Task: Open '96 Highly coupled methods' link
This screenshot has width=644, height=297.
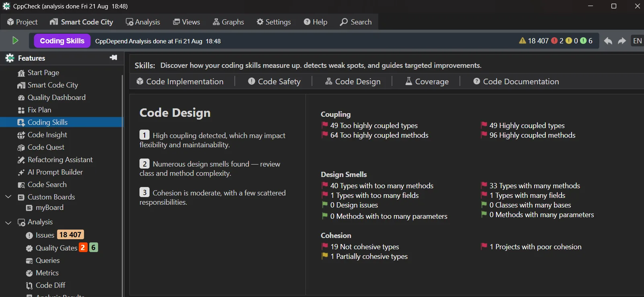Action: click(x=532, y=135)
